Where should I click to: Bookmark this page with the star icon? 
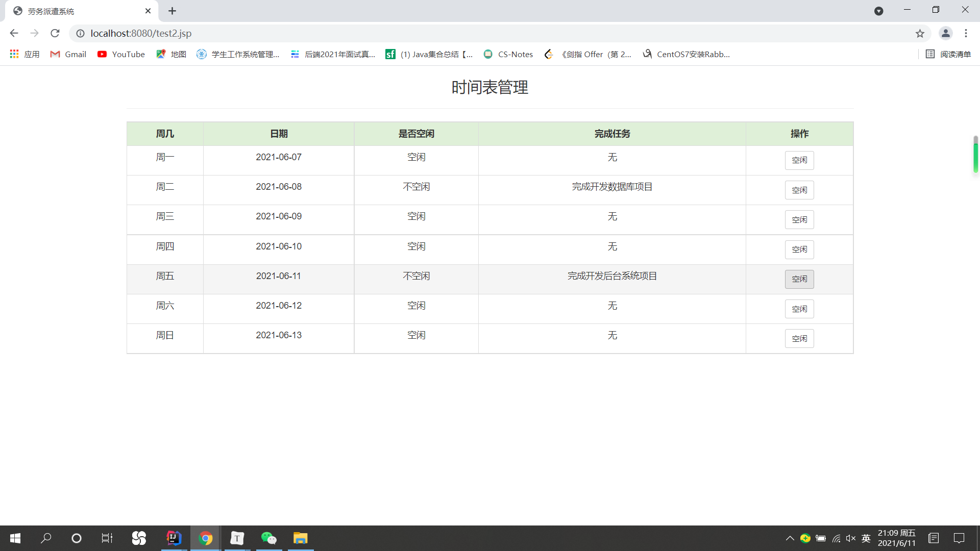click(x=920, y=33)
